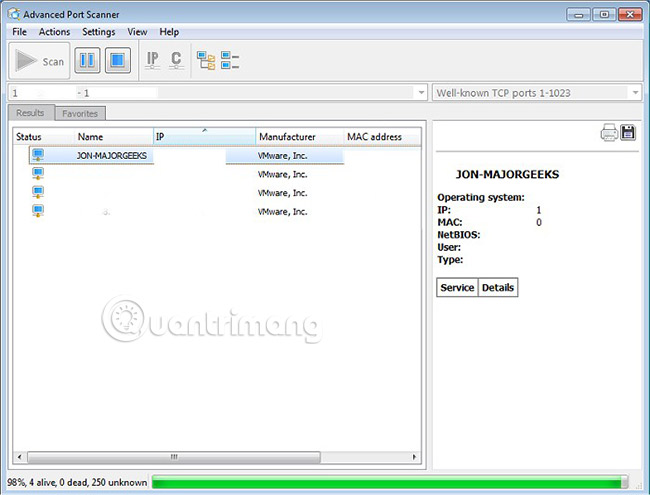Open the Settings menu

[99, 32]
